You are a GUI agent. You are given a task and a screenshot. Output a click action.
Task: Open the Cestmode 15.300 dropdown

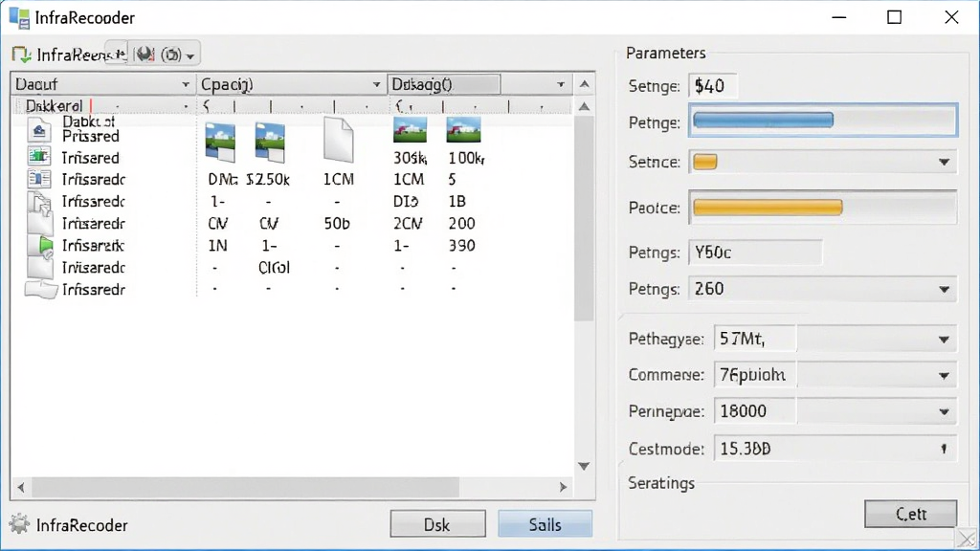pyautogui.click(x=944, y=449)
